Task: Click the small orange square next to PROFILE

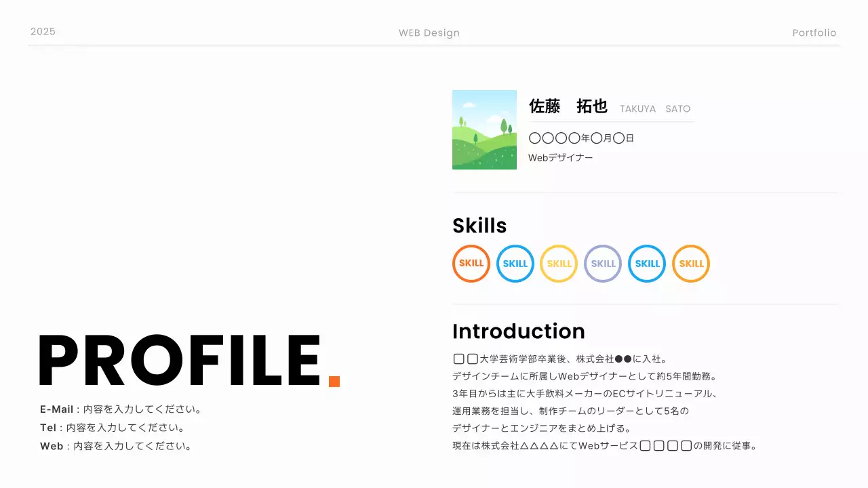Action: pos(334,382)
